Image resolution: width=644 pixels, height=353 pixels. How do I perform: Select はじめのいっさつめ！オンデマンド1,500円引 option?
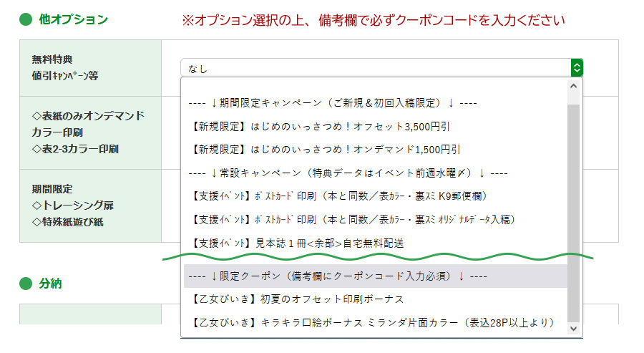pyautogui.click(x=376, y=150)
